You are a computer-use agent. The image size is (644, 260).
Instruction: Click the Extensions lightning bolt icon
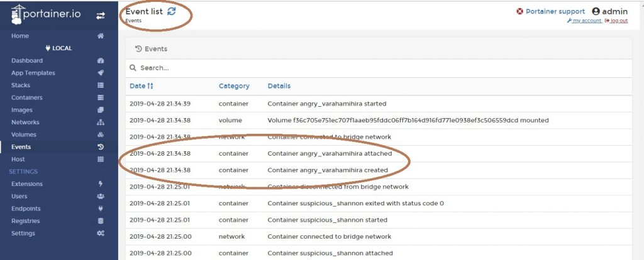pos(100,184)
